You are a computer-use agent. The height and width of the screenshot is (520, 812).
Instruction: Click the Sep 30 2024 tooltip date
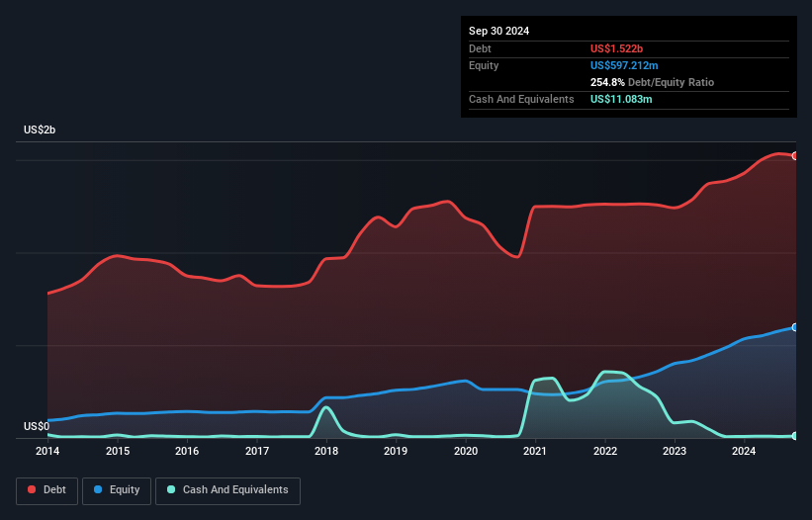point(498,31)
